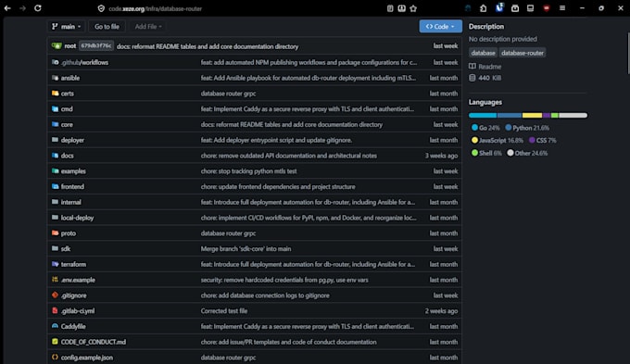
Task: Open 'chore: stop tracking python mtls test' commit
Action: pos(248,171)
